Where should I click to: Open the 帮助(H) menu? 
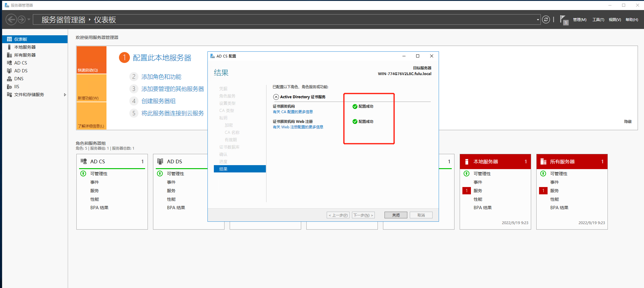(x=632, y=20)
